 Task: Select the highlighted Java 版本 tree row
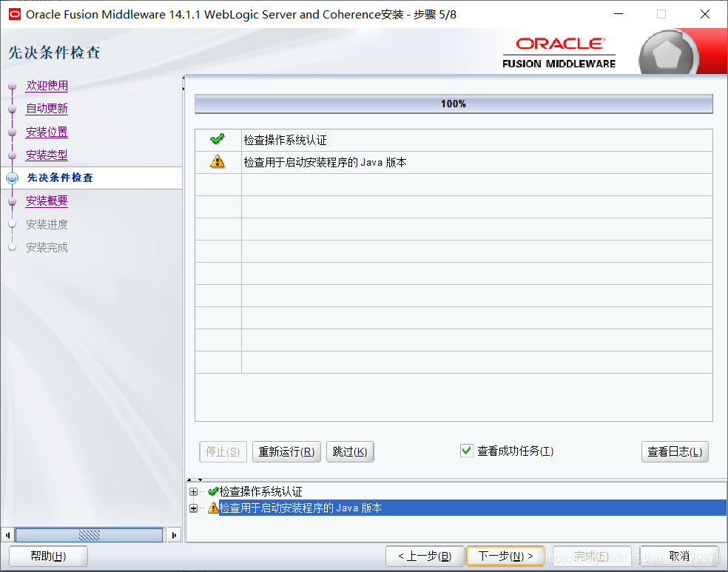pos(473,508)
